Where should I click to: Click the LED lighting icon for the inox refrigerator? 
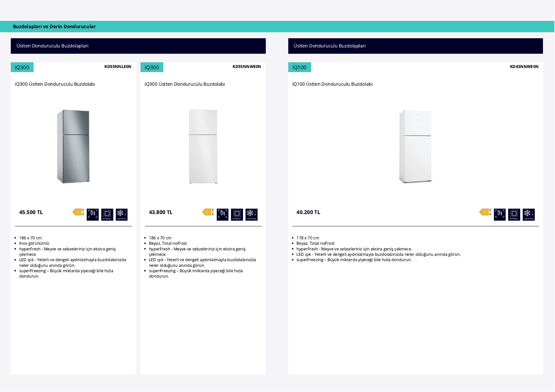107,215
